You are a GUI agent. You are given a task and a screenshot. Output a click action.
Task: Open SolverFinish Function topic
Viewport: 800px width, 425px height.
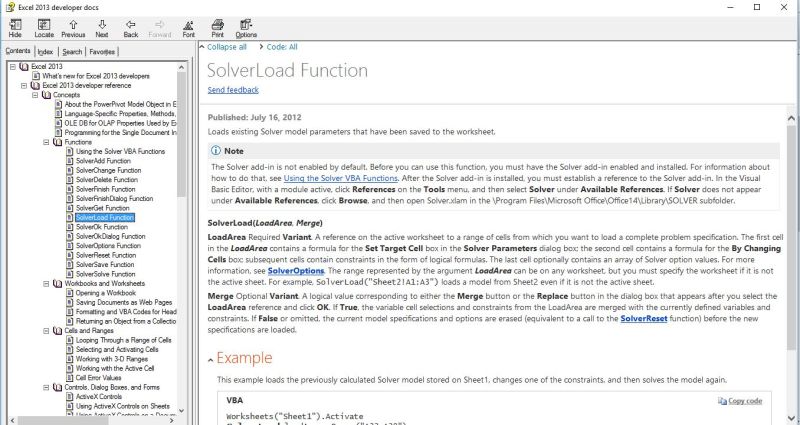click(106, 189)
